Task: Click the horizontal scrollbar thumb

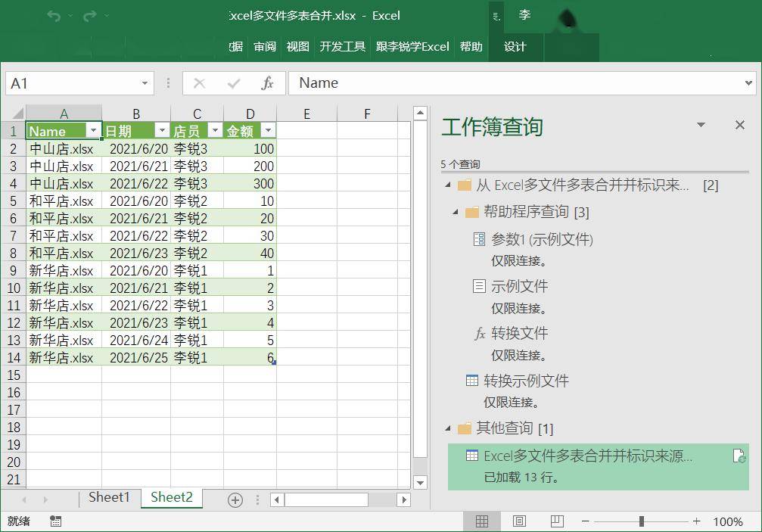Action: tap(326, 500)
